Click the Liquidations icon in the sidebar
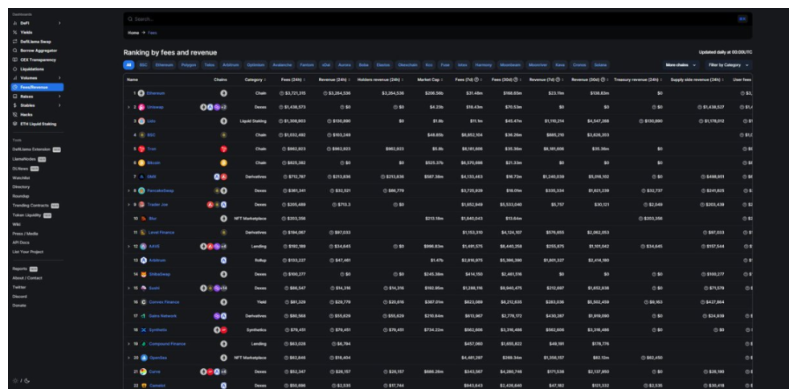 pyautogui.click(x=15, y=69)
